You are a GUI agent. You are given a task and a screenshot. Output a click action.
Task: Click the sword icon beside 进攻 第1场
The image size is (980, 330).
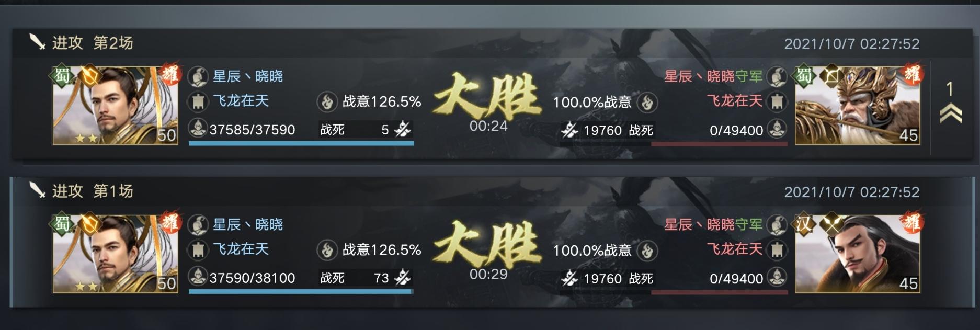coord(37,190)
